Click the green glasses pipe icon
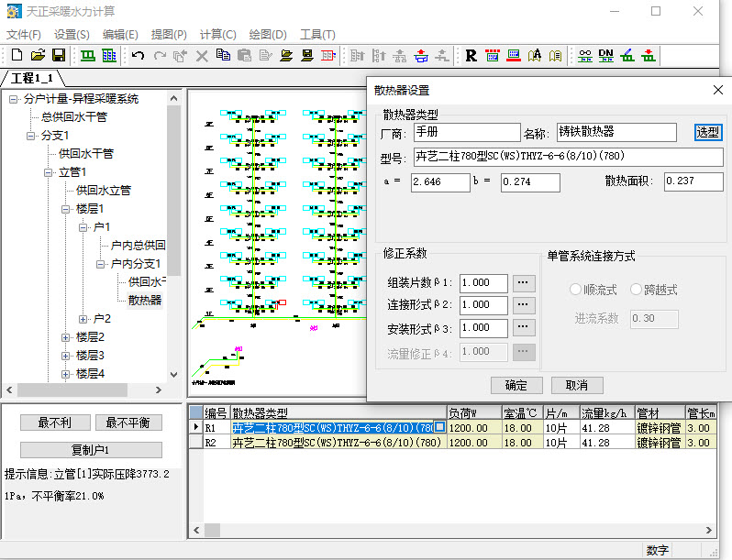The width and height of the screenshot is (732, 560). pos(585,56)
